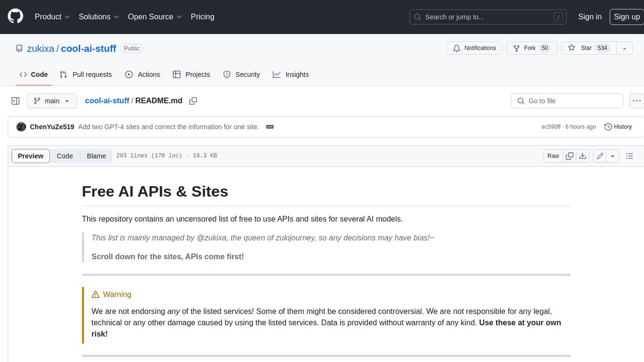644x362 pixels.
Task: Switch to the Insights tab
Action: tap(291, 74)
